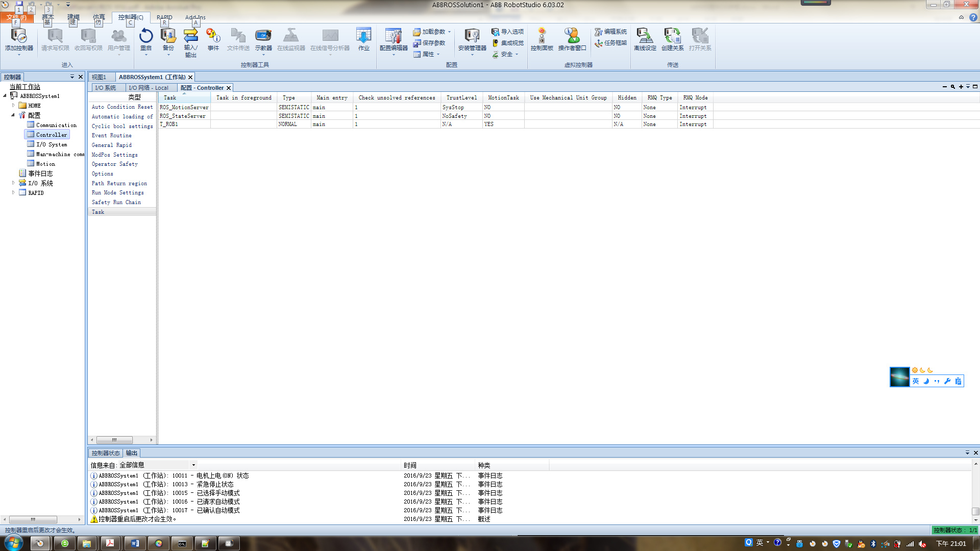Click 保存参数 (Save Parameters)

pos(429,43)
